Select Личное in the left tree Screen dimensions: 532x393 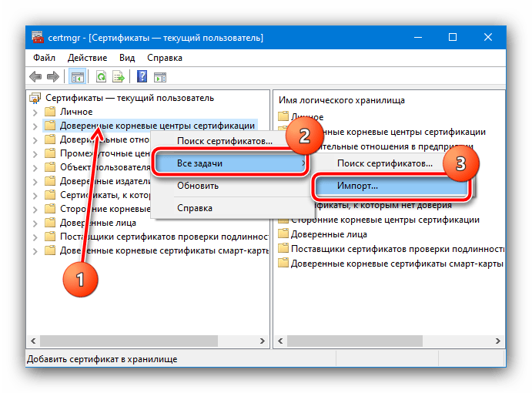tap(76, 112)
